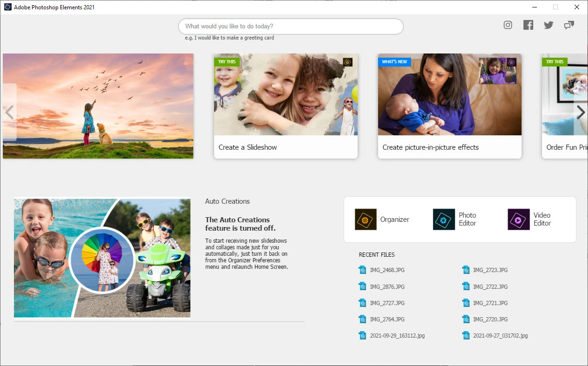
Task: Click 'The Auto Creations feature is turned off' text
Action: click(241, 224)
